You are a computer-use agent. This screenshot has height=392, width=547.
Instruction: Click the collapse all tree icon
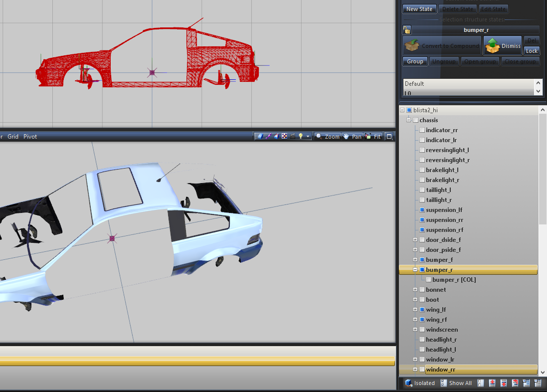(538, 383)
